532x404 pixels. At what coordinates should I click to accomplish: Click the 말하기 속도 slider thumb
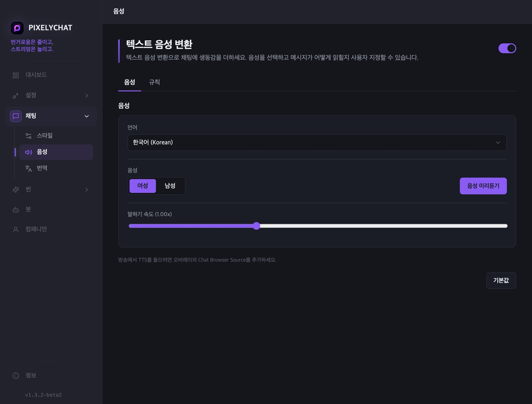click(256, 226)
